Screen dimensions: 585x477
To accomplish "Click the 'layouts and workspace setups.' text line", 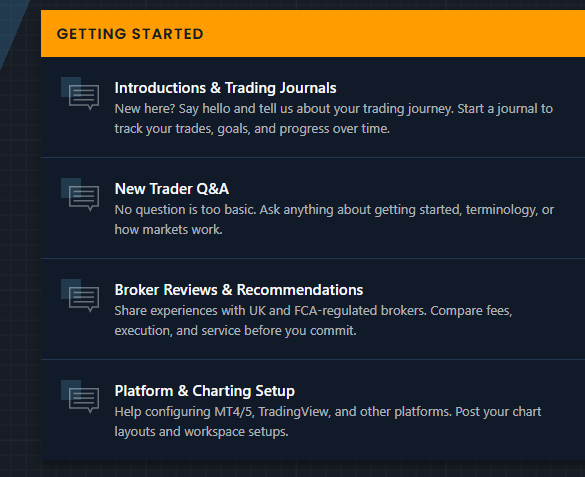I will (201, 432).
